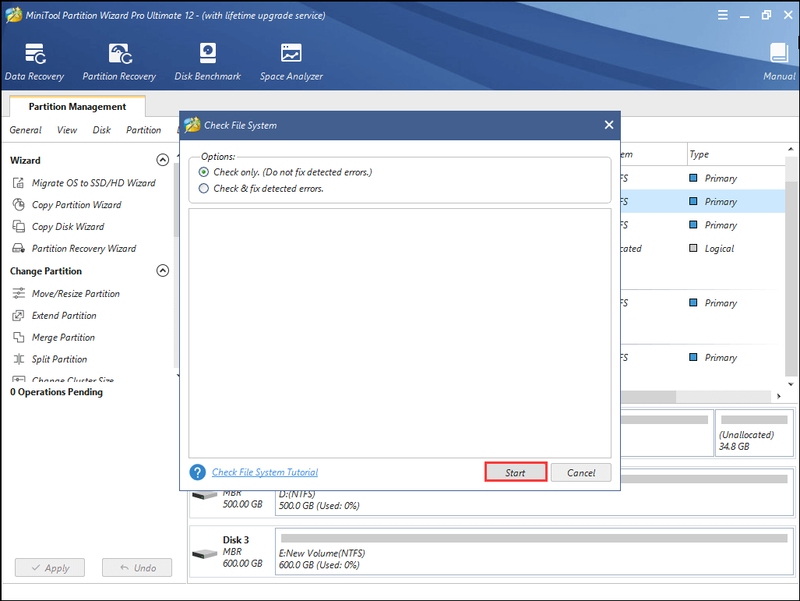This screenshot has width=800, height=601.
Task: Open the hamburger menu in title bar
Action: 722,15
